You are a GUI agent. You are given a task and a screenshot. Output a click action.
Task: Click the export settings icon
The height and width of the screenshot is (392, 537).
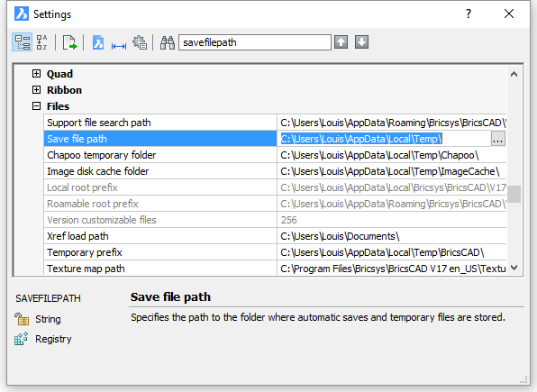click(x=70, y=42)
